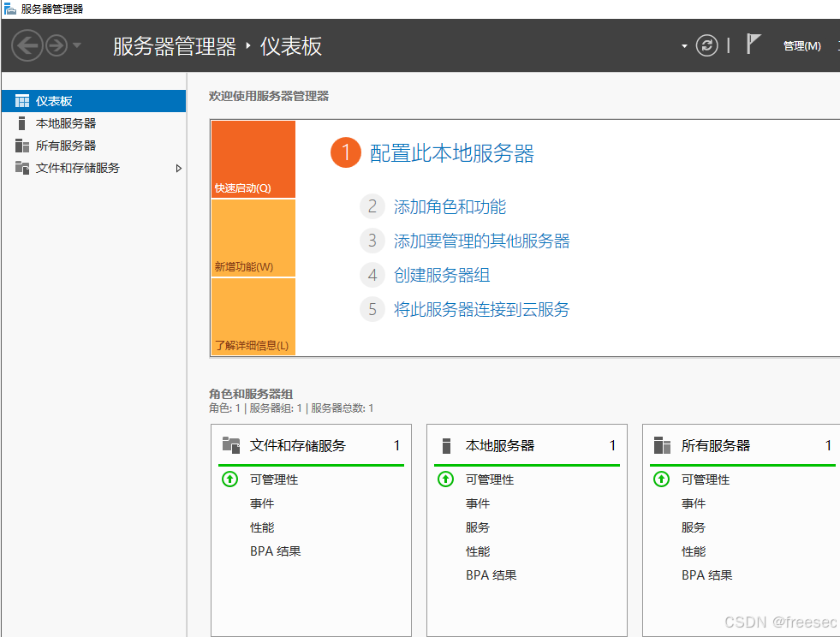Click the 添加角色和功能 link
The height and width of the screenshot is (637, 840).
pos(450,206)
